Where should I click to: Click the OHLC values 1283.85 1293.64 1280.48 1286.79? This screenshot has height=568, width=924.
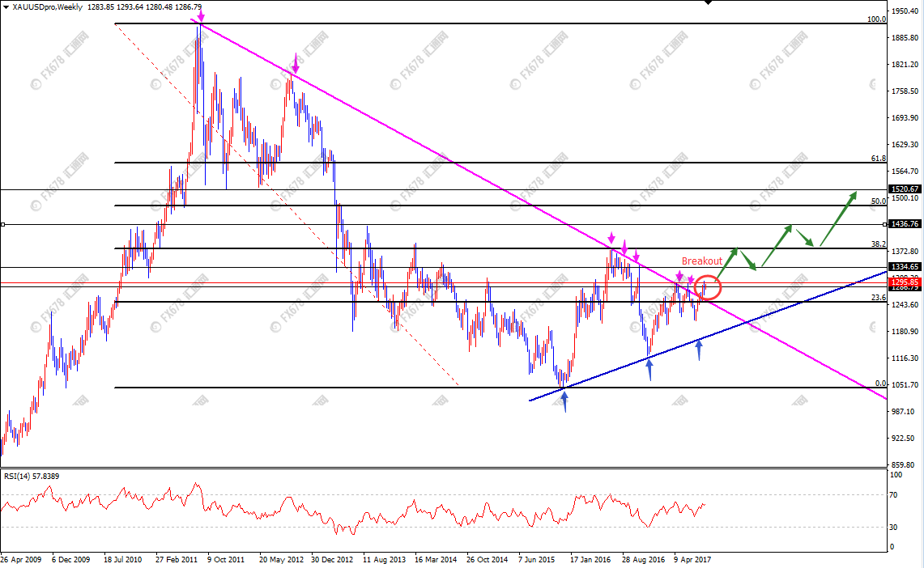click(144, 7)
